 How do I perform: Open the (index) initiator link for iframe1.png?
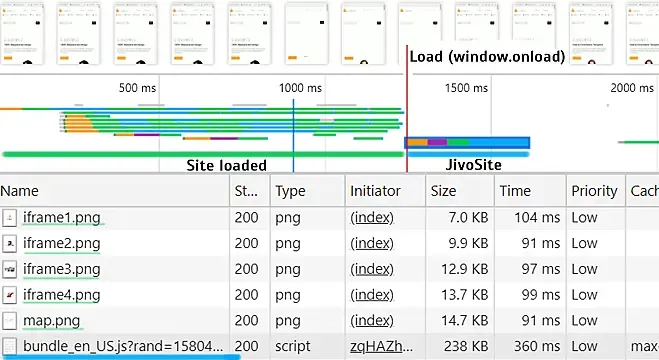[x=372, y=218]
